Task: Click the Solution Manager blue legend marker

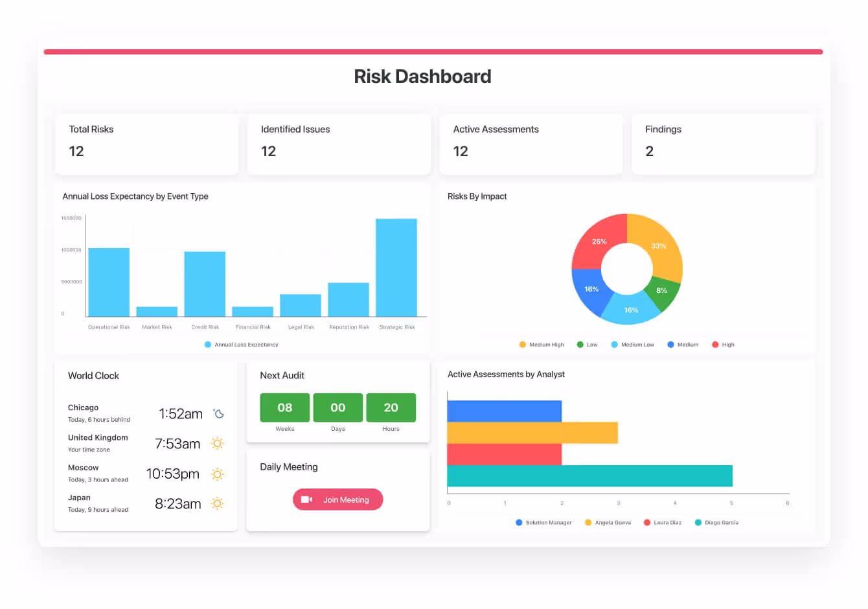Action: pyautogui.click(x=519, y=522)
